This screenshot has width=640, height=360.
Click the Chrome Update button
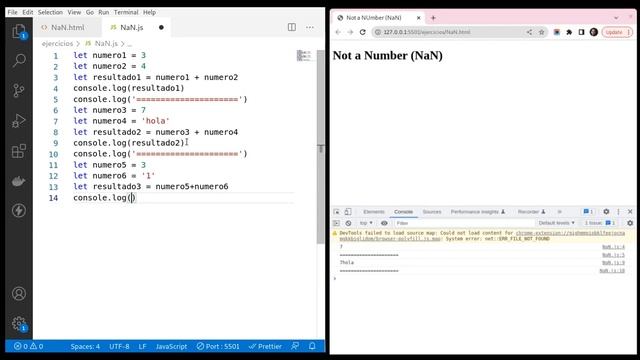[x=617, y=32]
